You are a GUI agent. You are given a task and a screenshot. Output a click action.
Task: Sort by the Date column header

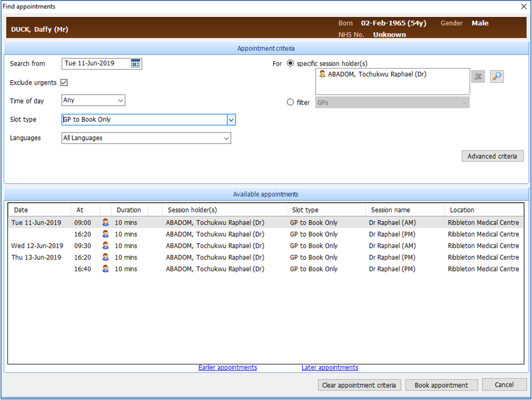tap(39, 210)
